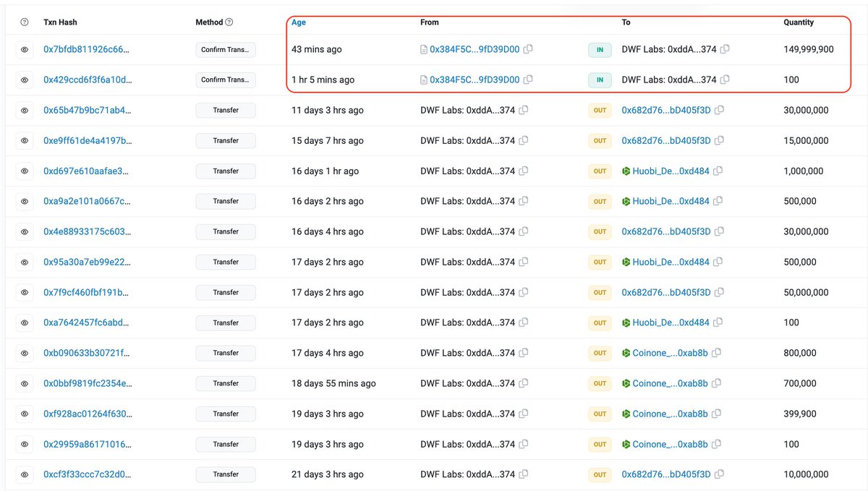Open transaction hash 0xe9ff61de4a4197b

88,140
